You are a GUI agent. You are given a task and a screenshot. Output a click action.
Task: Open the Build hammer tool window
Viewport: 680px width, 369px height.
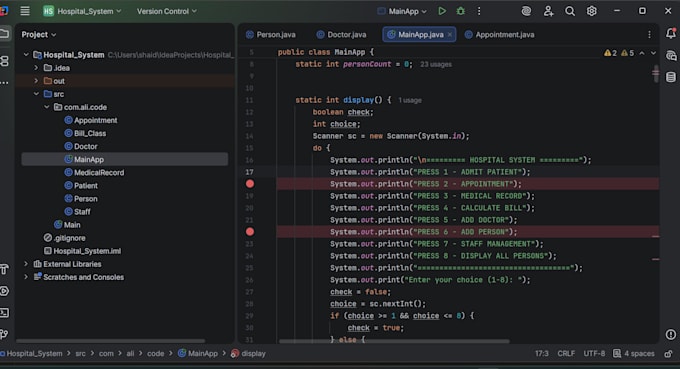click(x=4, y=269)
